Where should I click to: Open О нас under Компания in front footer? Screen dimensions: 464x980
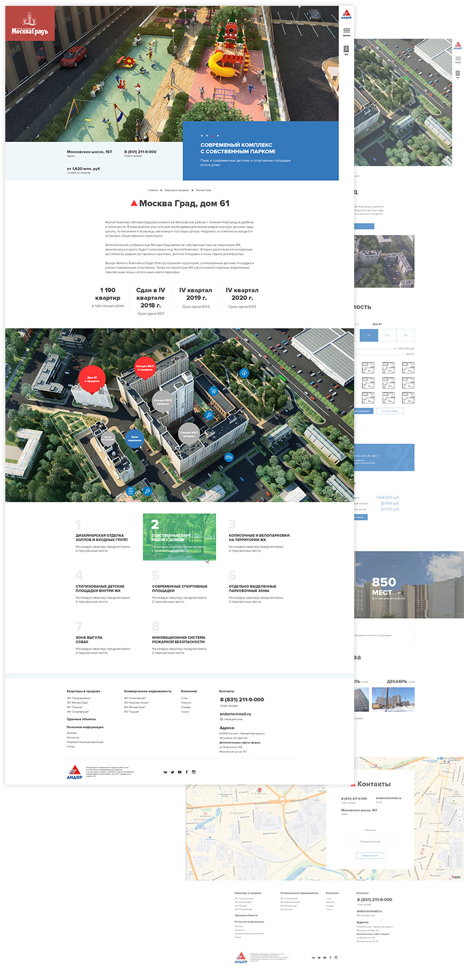[184, 698]
